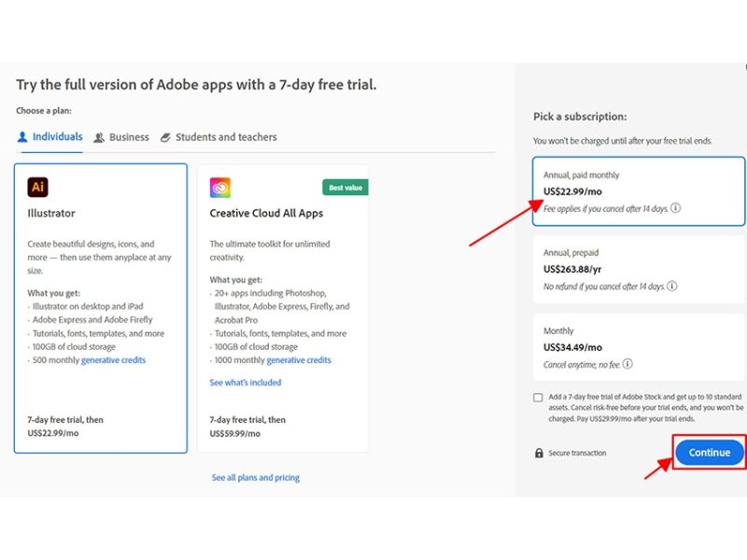The width and height of the screenshot is (747, 560).
Task: Click the Business plan people icon
Action: click(x=99, y=137)
